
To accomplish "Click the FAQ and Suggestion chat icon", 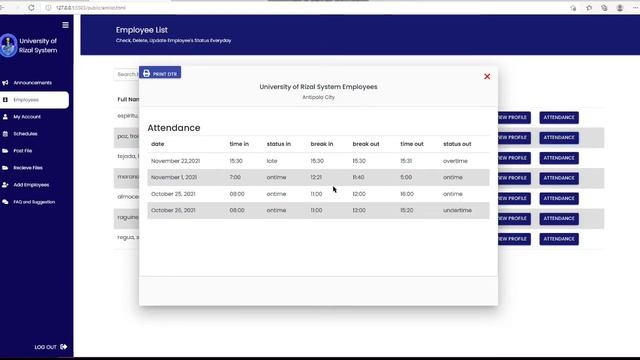I will coord(5,202).
